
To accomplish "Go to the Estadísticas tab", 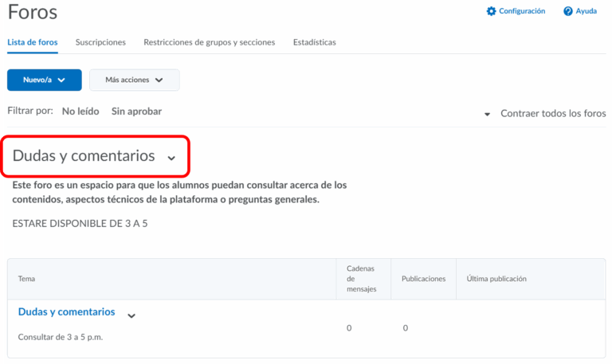I will coord(314,42).
